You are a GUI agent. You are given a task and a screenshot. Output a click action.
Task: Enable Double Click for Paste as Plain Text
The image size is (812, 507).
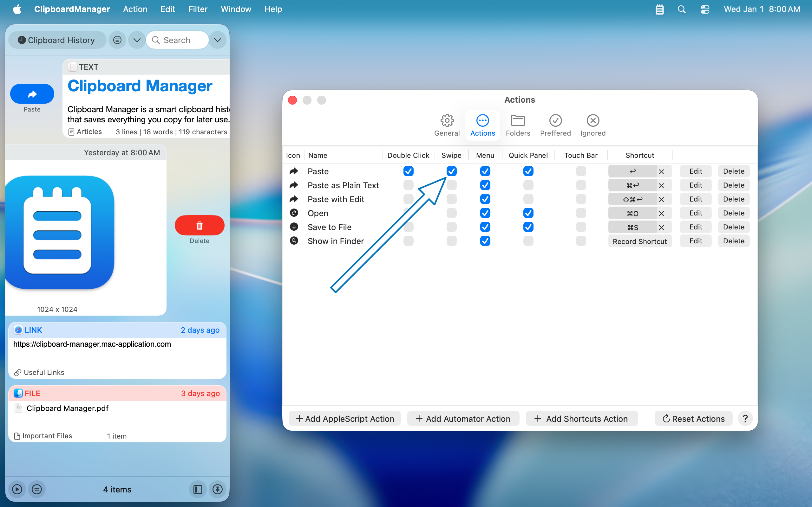point(408,185)
